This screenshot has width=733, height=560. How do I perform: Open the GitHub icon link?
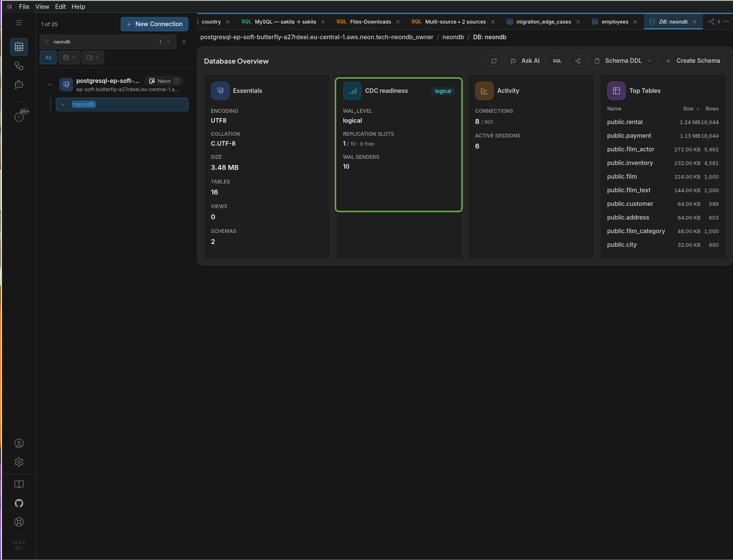click(x=19, y=503)
